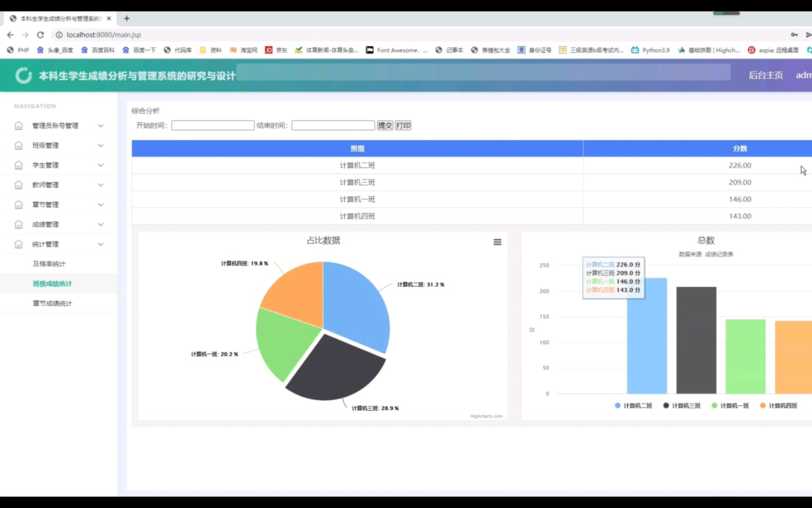Focus the 结束时间 input field
This screenshot has height=508, width=812.
(x=333, y=126)
